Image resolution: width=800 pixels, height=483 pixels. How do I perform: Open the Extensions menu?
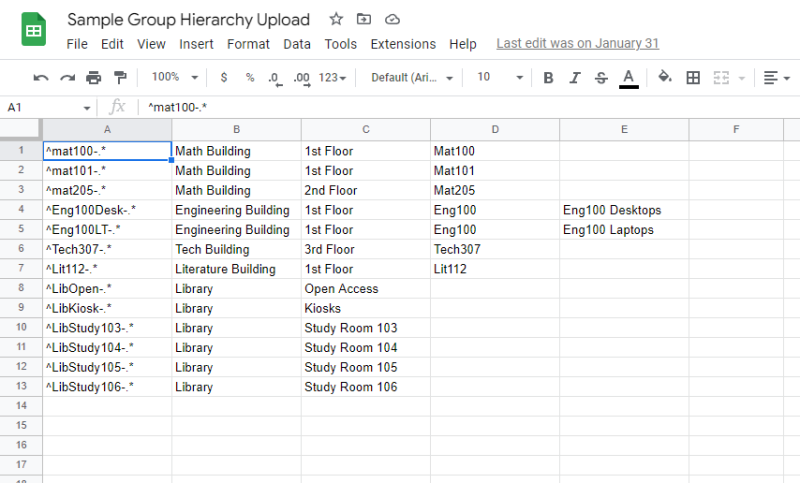pos(403,44)
